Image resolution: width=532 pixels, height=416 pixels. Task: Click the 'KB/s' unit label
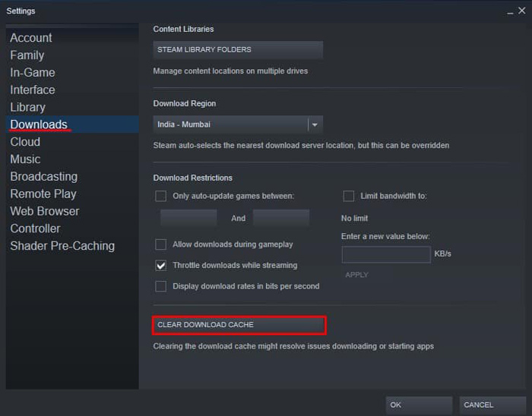pyautogui.click(x=442, y=254)
